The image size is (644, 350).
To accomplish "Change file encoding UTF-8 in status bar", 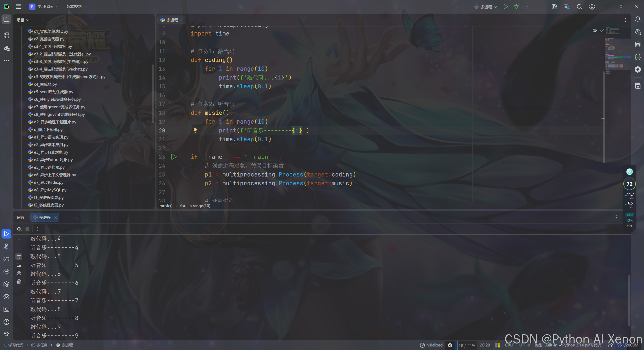I will tap(525, 345).
